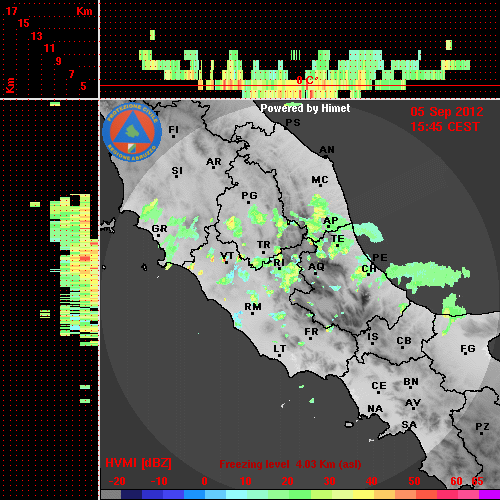The height and width of the screenshot is (500, 500).
Task: Click the "0" value on dBZ scale
Action: click(204, 481)
